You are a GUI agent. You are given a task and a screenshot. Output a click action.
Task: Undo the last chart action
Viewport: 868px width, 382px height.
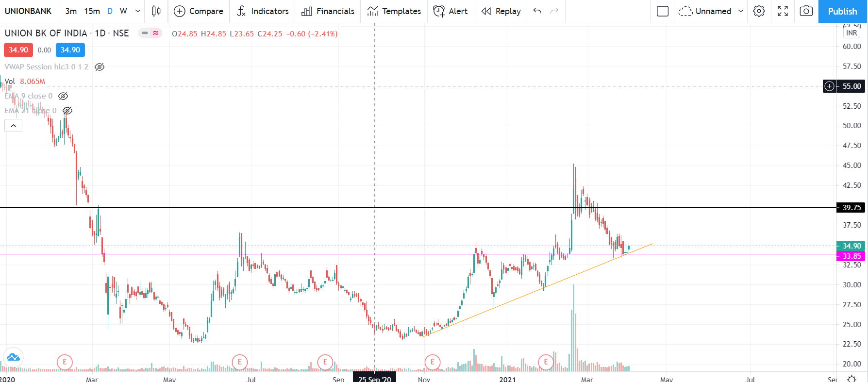[x=537, y=11]
